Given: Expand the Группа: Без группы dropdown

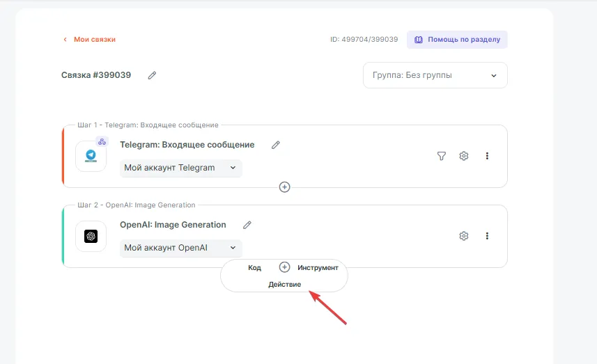Looking at the screenshot, I should point(435,75).
